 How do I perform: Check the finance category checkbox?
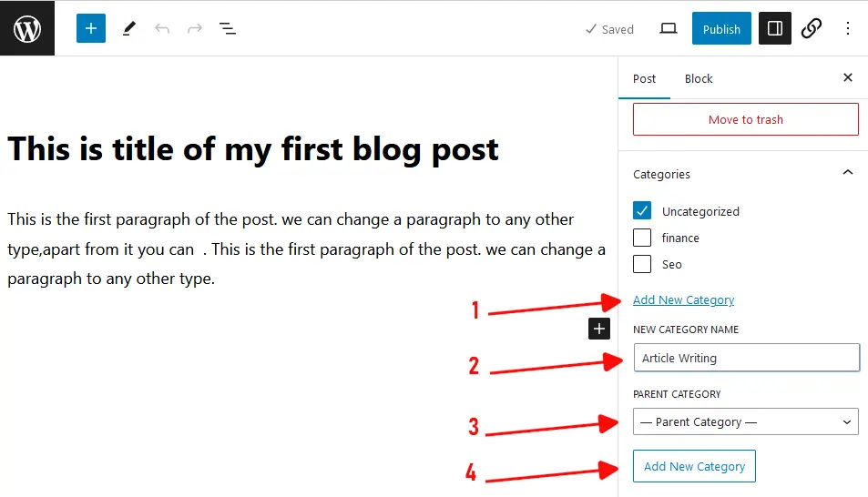point(642,238)
